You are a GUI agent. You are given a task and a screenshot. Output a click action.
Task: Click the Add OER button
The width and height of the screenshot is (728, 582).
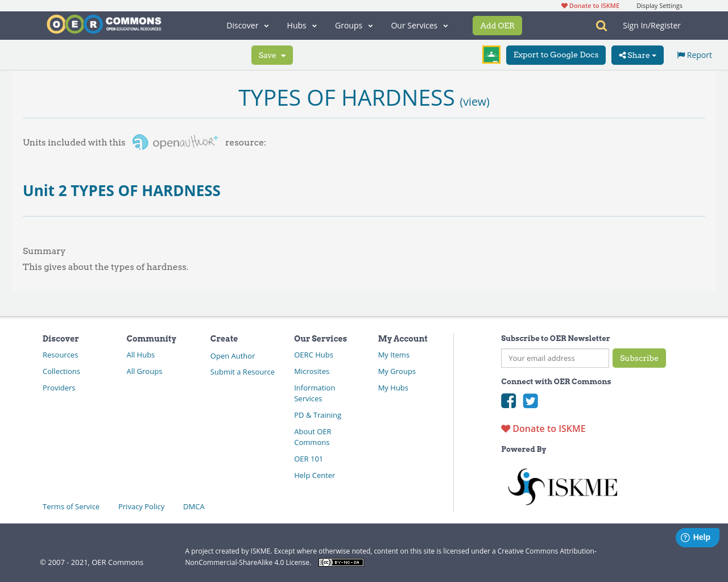point(497,25)
